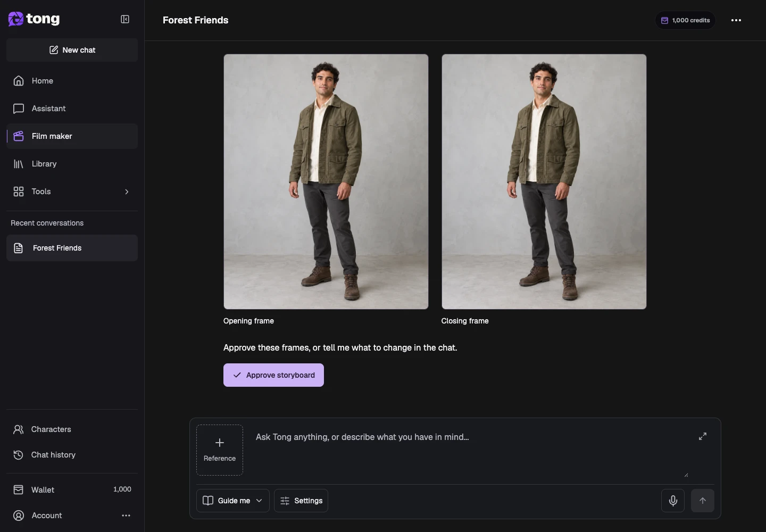Open Chat history
The image size is (766, 532).
point(72,455)
